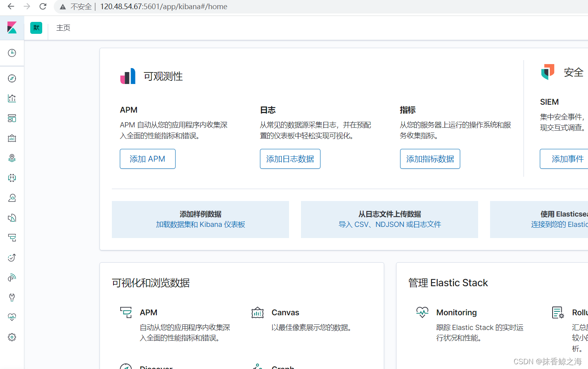
Task: Click the APM card icon under 可视化和浏览数据
Action: click(x=126, y=312)
